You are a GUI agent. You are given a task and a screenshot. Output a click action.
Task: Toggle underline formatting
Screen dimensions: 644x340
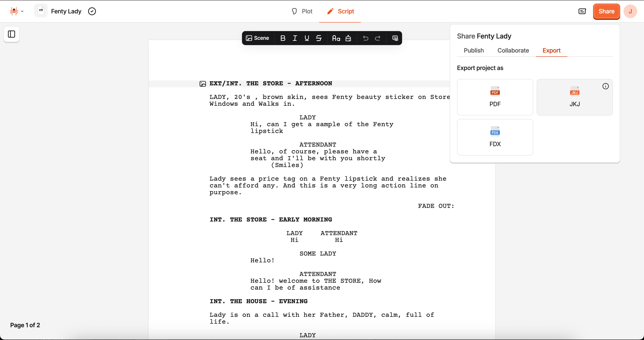[x=307, y=38]
